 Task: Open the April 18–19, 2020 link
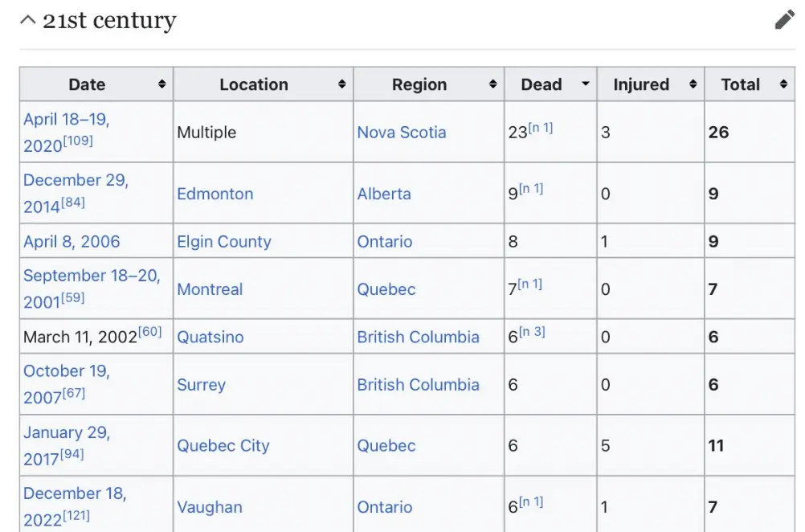click(x=66, y=120)
